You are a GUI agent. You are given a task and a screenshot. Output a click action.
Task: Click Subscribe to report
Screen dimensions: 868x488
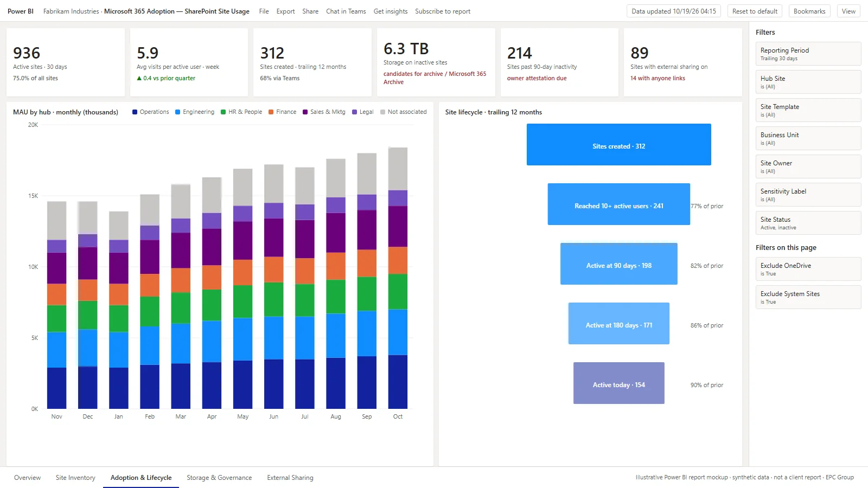tap(443, 11)
